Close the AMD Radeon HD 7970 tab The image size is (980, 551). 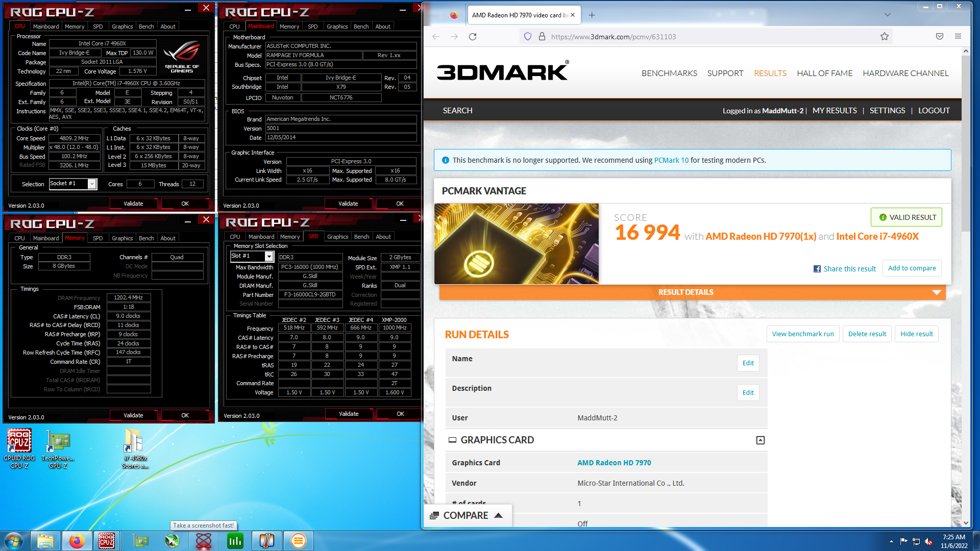click(x=573, y=15)
